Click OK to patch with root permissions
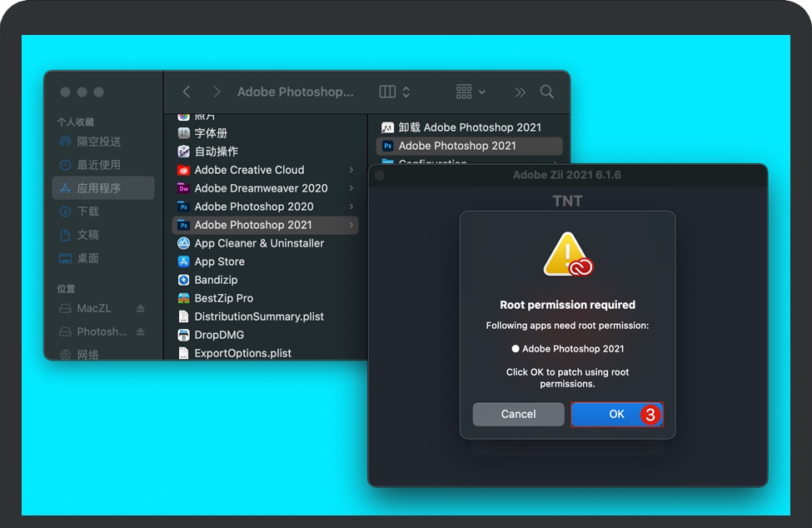This screenshot has height=528, width=812. (617, 414)
